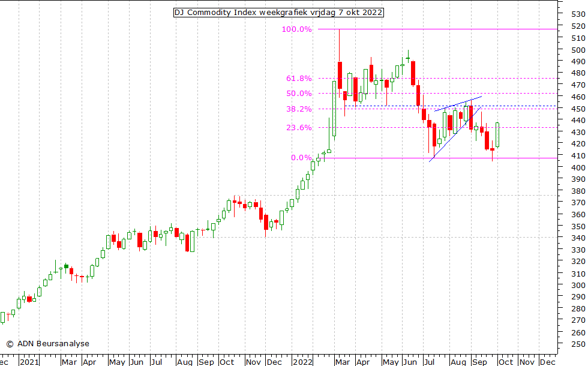The image size is (588, 366).
Task: Click the 530 price axis value
Action: (578, 14)
